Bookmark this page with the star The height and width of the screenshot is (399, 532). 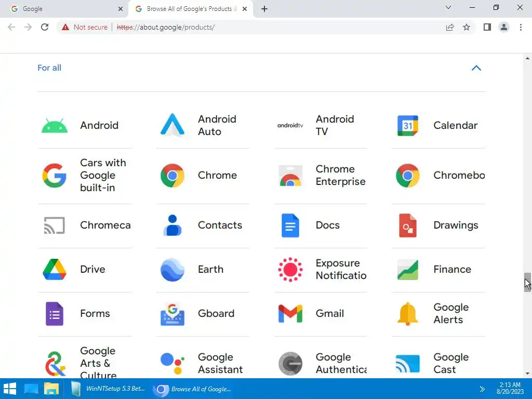tap(467, 27)
